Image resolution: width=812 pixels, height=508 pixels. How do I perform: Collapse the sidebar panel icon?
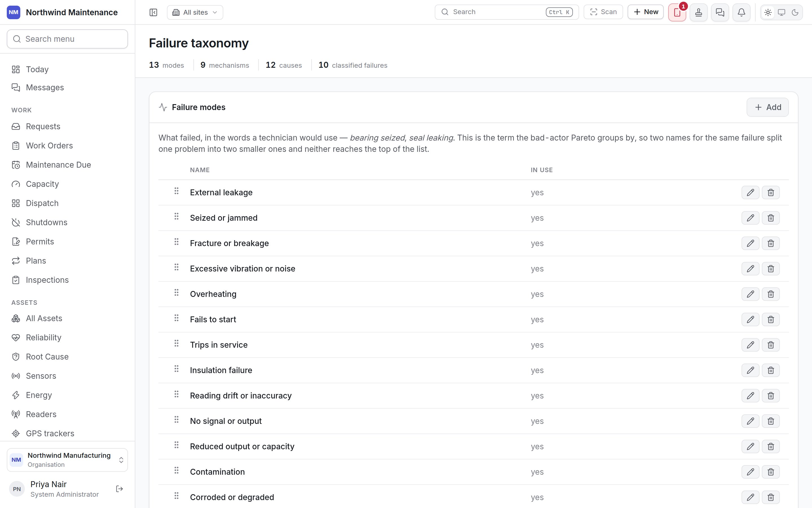point(153,12)
